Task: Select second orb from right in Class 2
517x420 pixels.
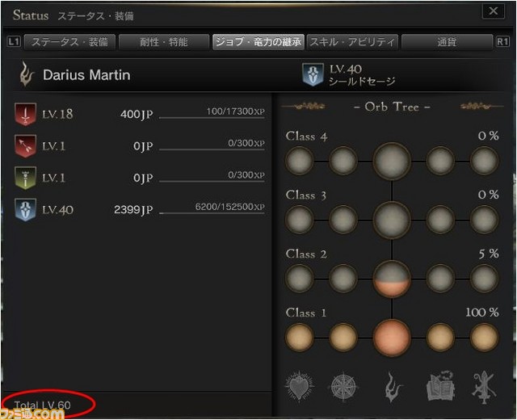Action: [x=440, y=279]
